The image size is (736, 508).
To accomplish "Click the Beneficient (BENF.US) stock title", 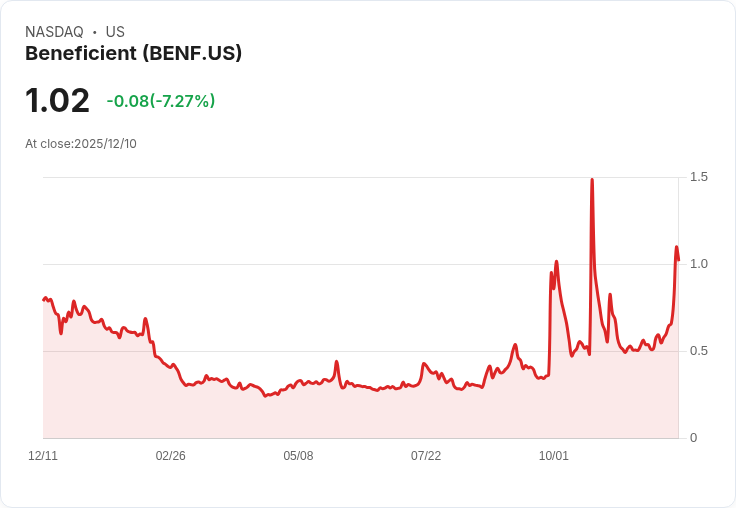I will point(133,54).
